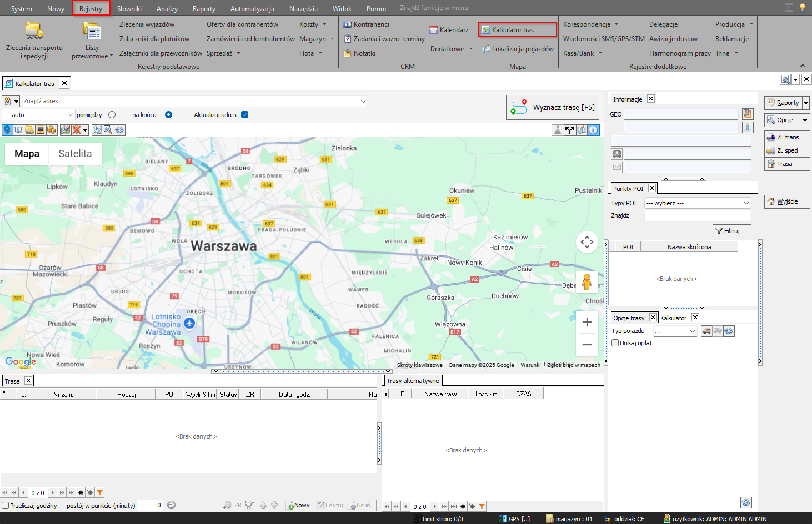Zoom in the map with plus button
The height and width of the screenshot is (524, 812).
587,322
